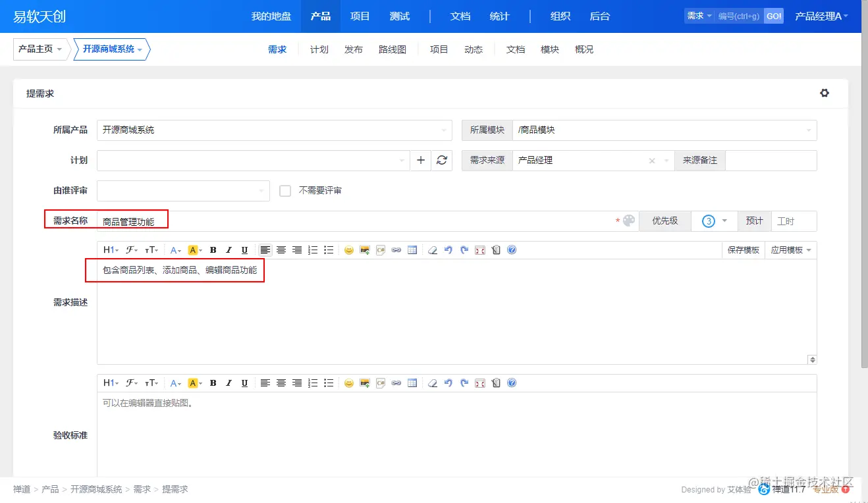Align left in the requirement description editor

(265, 250)
